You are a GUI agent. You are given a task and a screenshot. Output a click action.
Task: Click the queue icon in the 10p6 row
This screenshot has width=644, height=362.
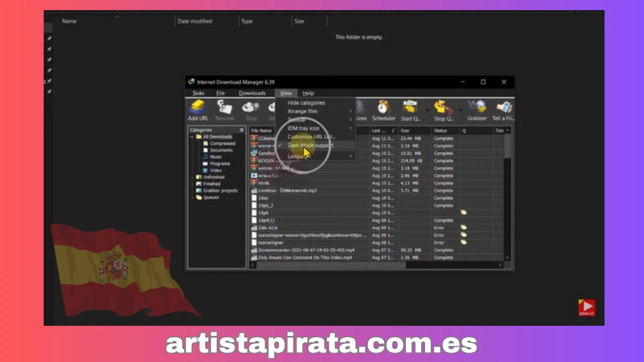click(463, 213)
